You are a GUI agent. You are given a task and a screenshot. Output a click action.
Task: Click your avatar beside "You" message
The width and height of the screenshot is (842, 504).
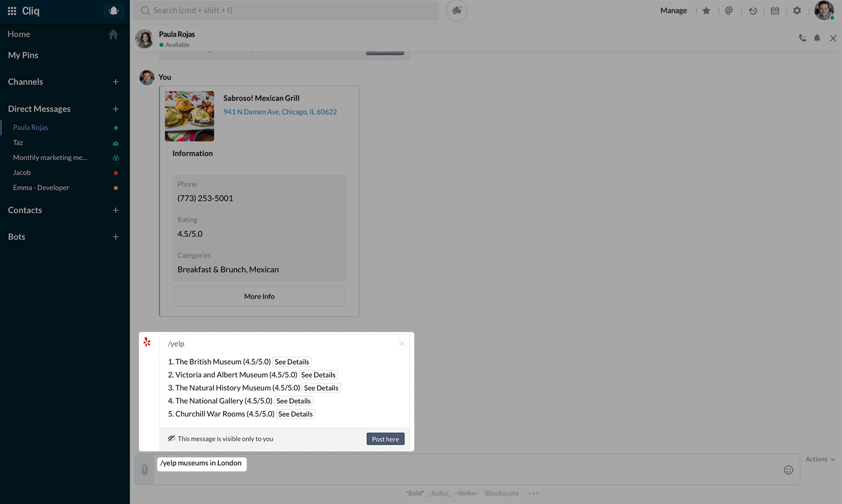pos(147,77)
